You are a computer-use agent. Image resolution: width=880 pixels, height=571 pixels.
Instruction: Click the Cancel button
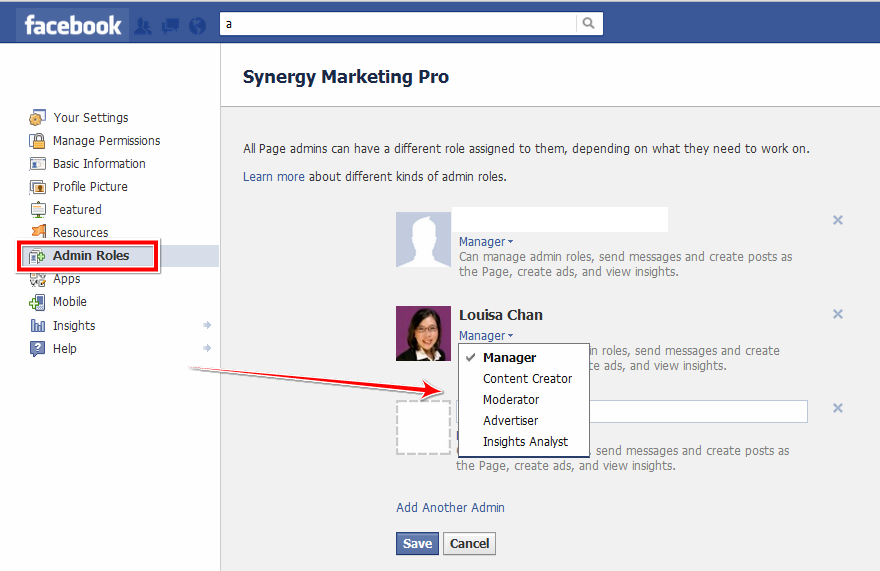click(469, 543)
